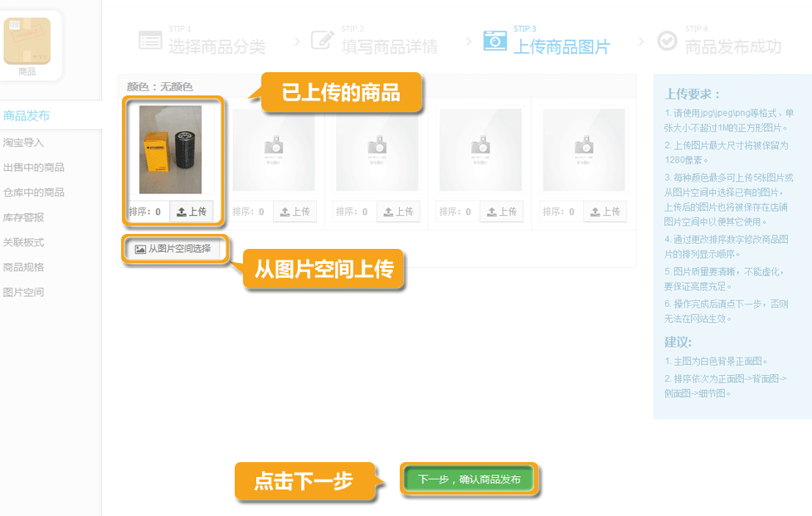Click the step 4 checkmark icon 商品发布成功
Screen dimensions: 812x516
click(x=667, y=41)
